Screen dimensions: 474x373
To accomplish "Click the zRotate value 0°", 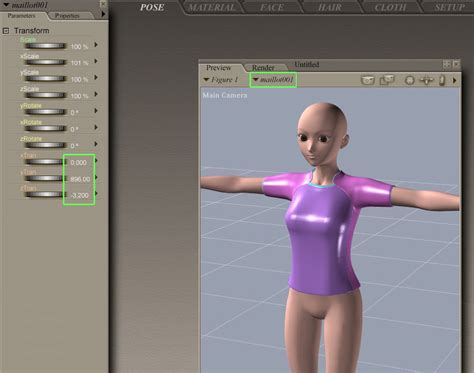I will click(x=74, y=146).
